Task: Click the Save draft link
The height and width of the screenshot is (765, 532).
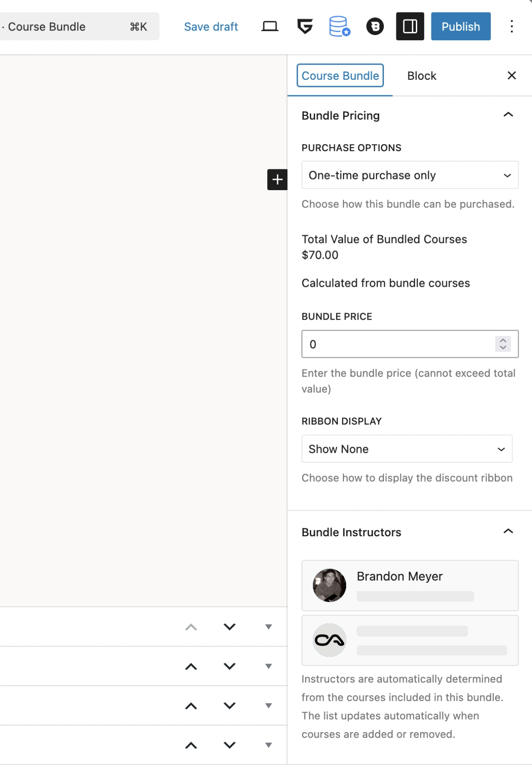Action: point(211,27)
